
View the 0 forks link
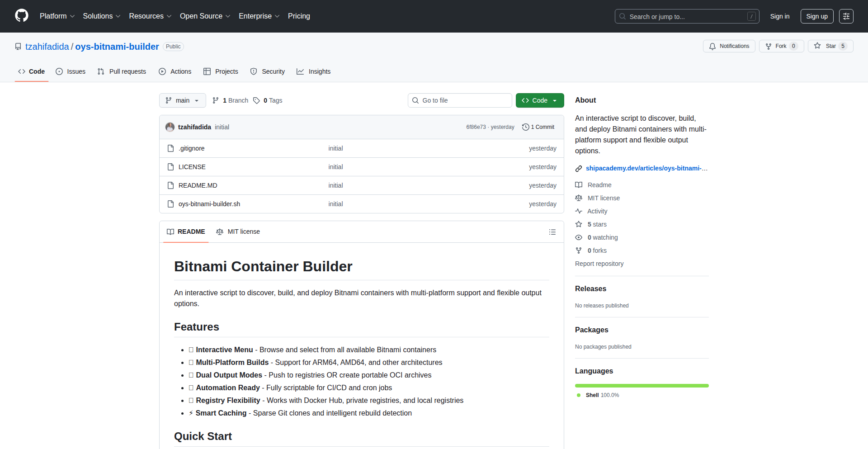(591, 250)
